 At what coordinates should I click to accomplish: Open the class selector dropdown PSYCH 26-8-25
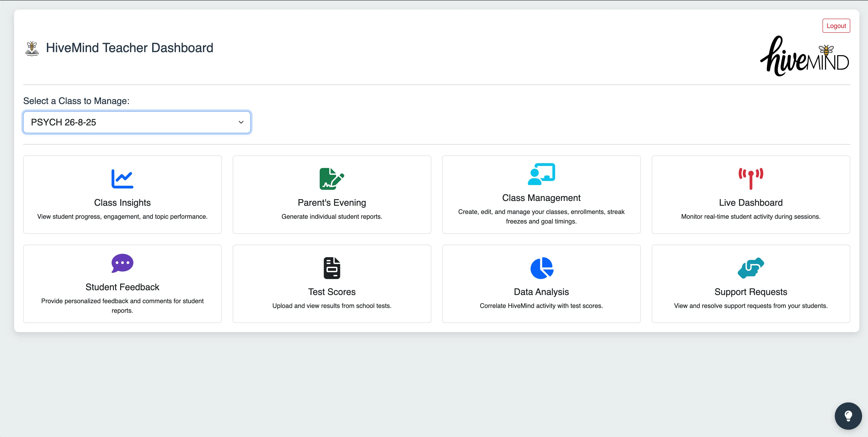pyautogui.click(x=137, y=122)
